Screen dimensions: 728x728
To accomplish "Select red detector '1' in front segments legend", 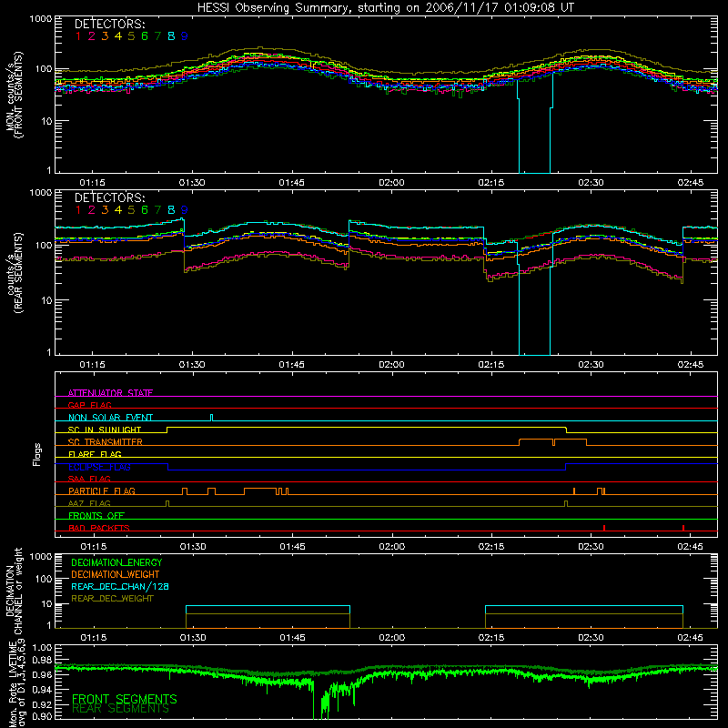I will point(78,36).
